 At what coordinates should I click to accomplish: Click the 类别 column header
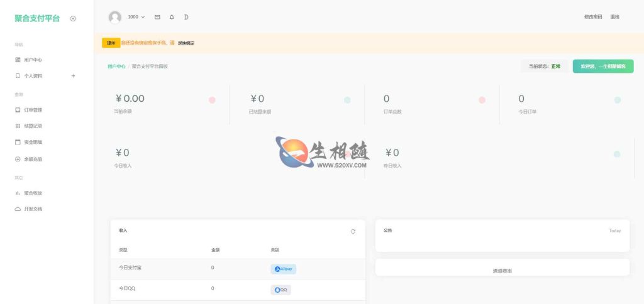tap(275, 250)
